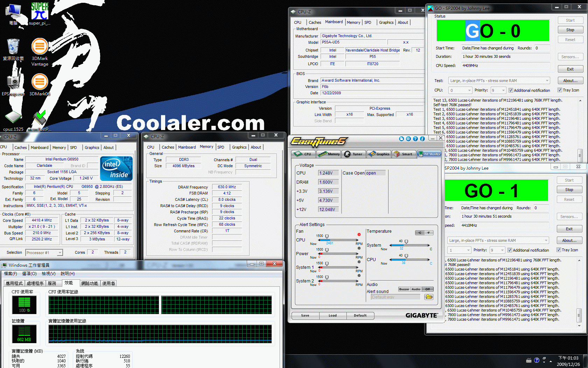
Task: Open the Computer desktop icon
Action: tap(13, 14)
